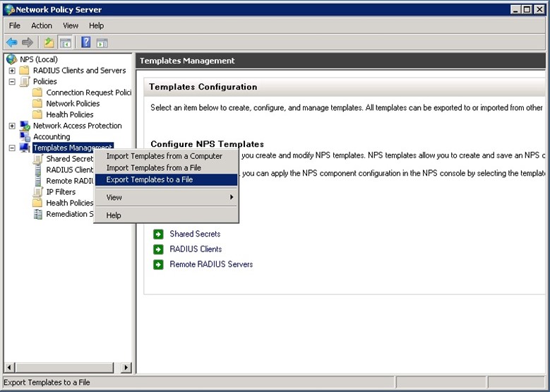Click the Connection Request Policies folder icon
The width and height of the screenshot is (550, 392).
click(37, 93)
